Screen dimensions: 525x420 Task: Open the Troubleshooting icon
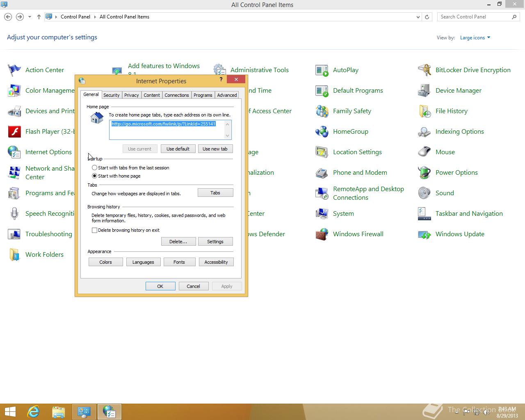pyautogui.click(x=14, y=234)
